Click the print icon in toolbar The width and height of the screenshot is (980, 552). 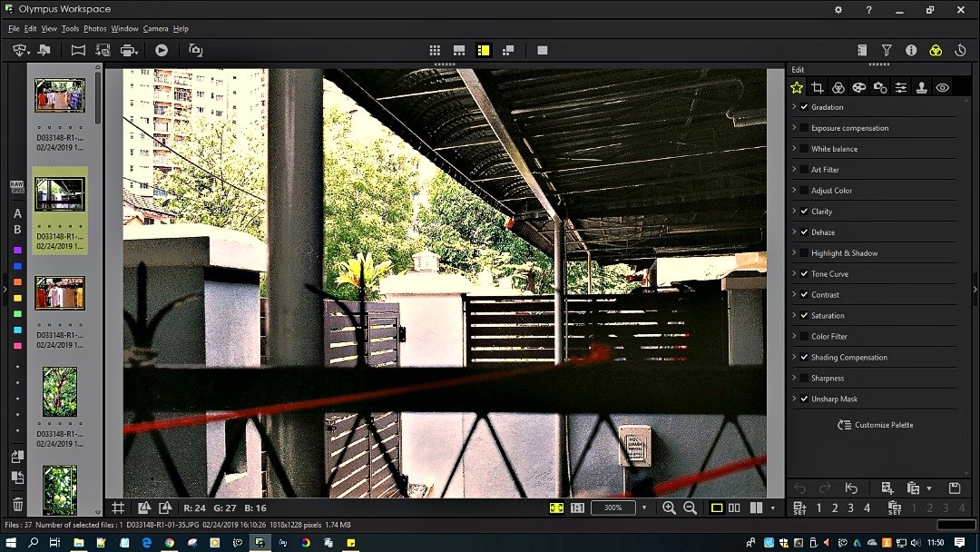129,50
